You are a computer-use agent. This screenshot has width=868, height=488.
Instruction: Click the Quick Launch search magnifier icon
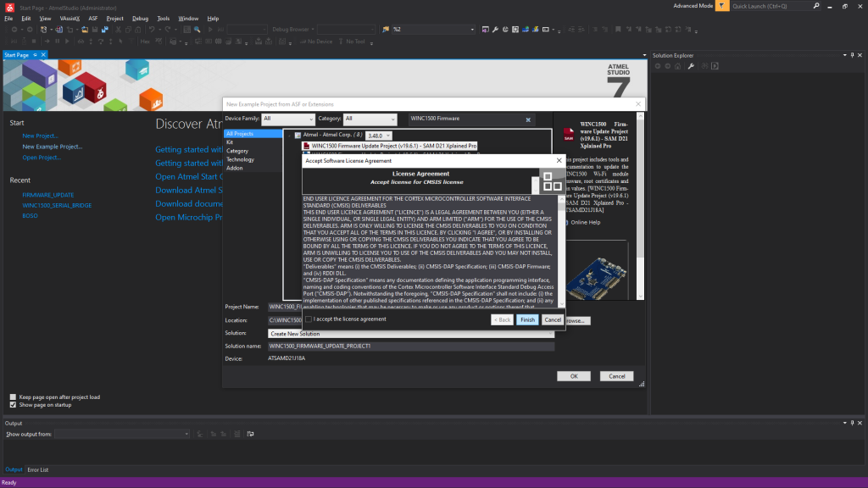[816, 6]
